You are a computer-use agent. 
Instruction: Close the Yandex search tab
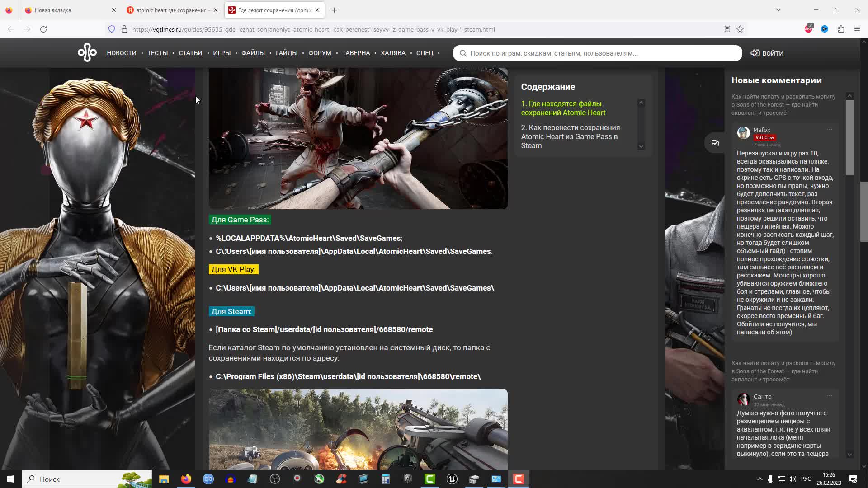[216, 10]
